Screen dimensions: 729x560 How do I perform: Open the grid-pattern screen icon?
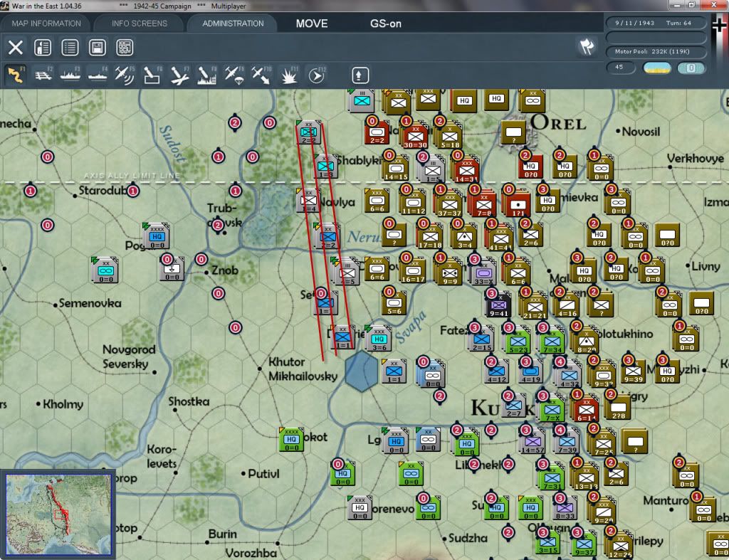click(x=125, y=48)
